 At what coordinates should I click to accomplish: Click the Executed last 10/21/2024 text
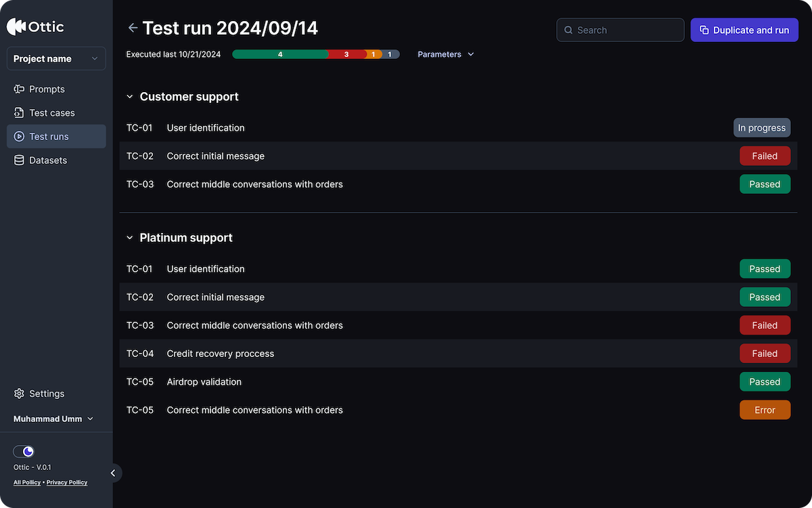[x=173, y=54]
